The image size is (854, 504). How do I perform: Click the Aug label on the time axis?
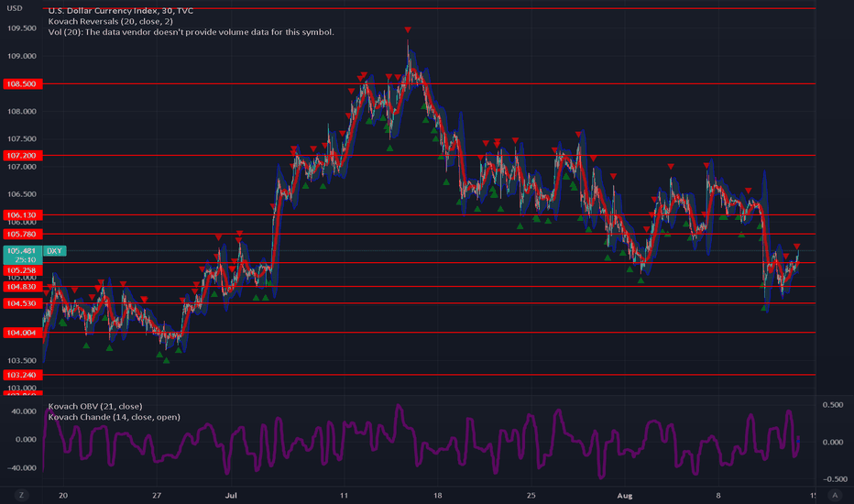pos(624,495)
